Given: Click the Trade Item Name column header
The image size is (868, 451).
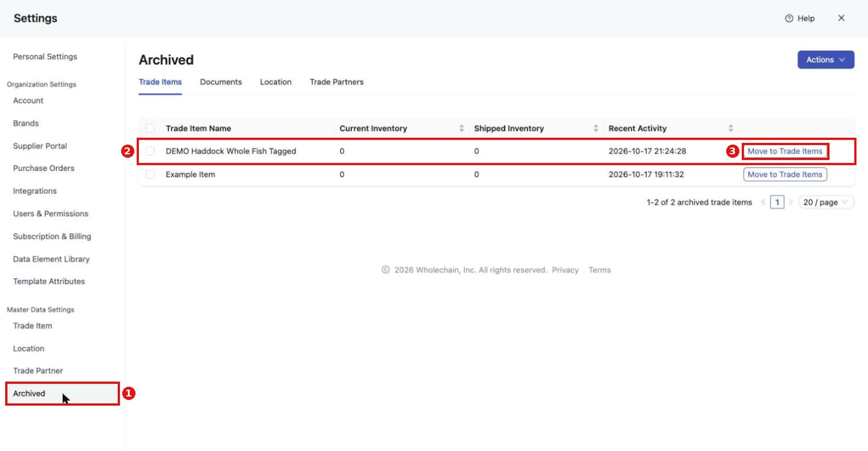Looking at the screenshot, I should (198, 128).
